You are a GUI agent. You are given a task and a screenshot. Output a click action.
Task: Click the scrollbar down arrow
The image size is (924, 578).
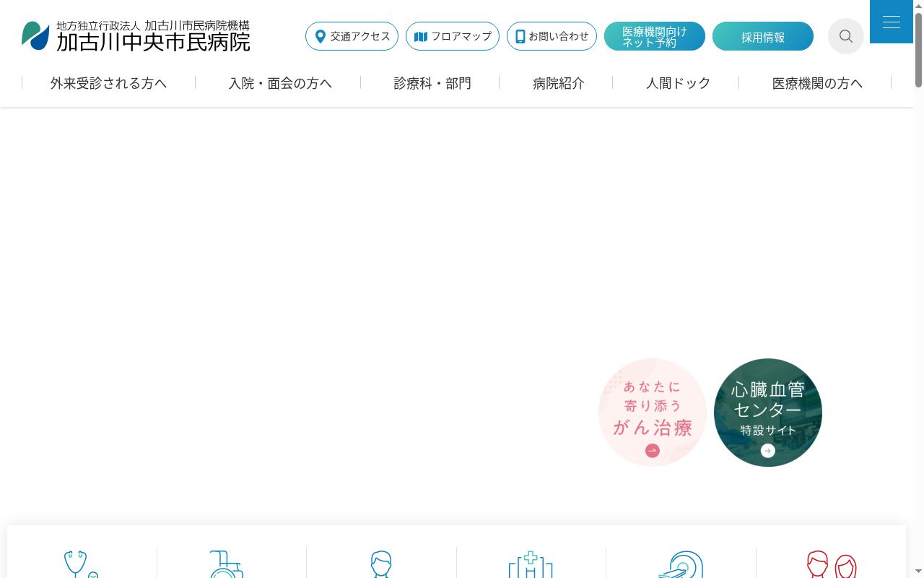coord(918,573)
